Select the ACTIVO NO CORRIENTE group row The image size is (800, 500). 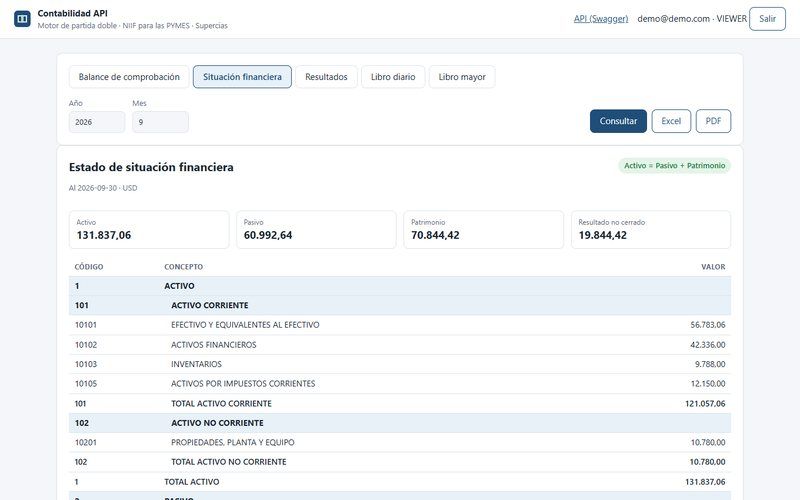[x=400, y=423]
